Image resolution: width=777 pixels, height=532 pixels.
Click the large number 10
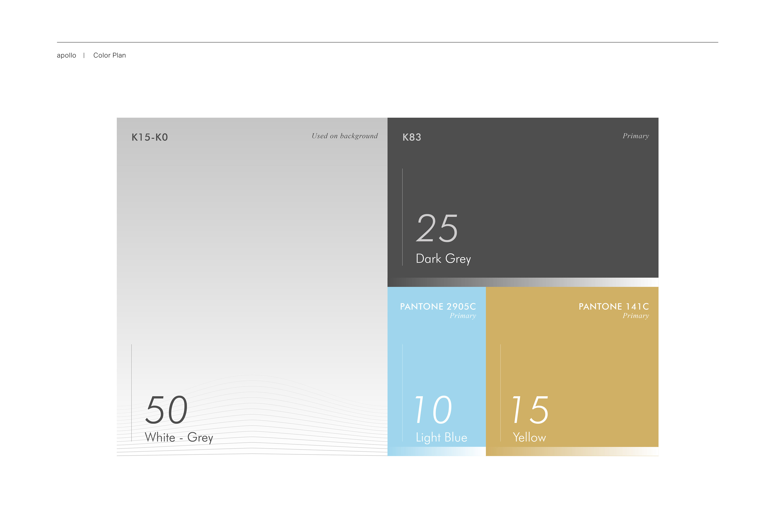click(x=433, y=410)
